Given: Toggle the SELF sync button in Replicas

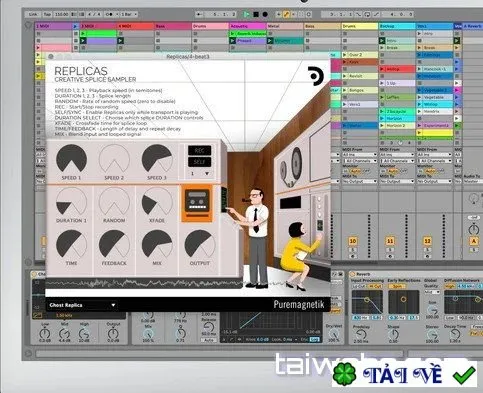Looking at the screenshot, I should coord(199,162).
